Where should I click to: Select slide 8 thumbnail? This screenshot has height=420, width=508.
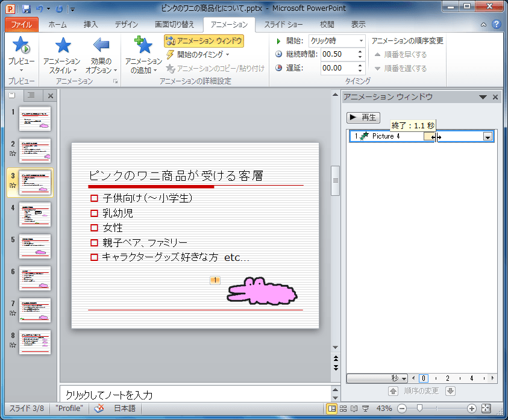pos(35,342)
